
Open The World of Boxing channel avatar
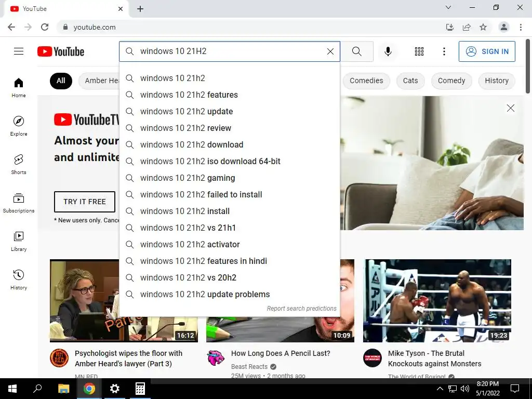coord(372,358)
